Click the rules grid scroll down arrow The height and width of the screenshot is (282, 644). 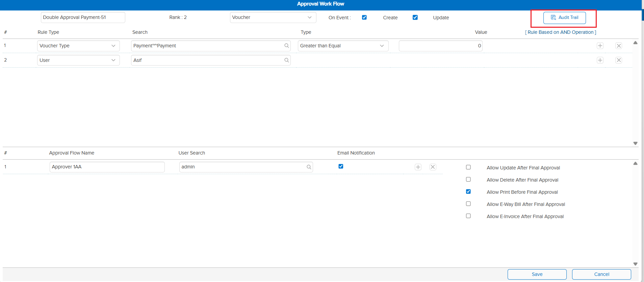(635, 143)
